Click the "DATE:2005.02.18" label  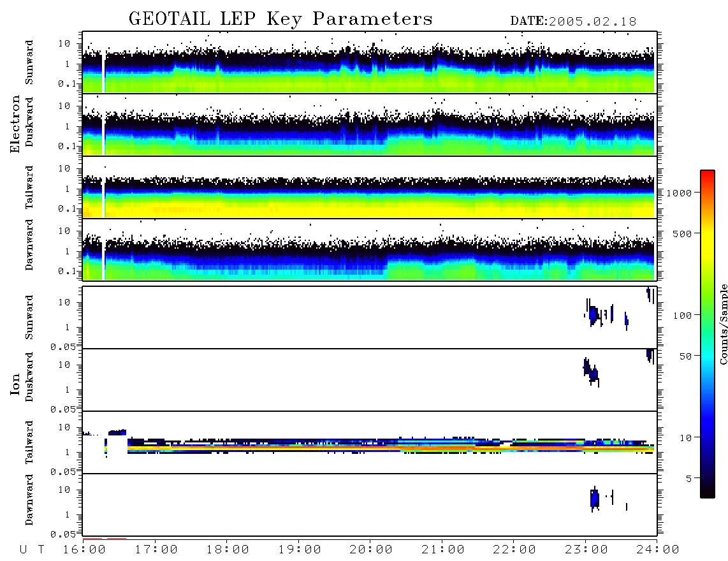point(573,22)
